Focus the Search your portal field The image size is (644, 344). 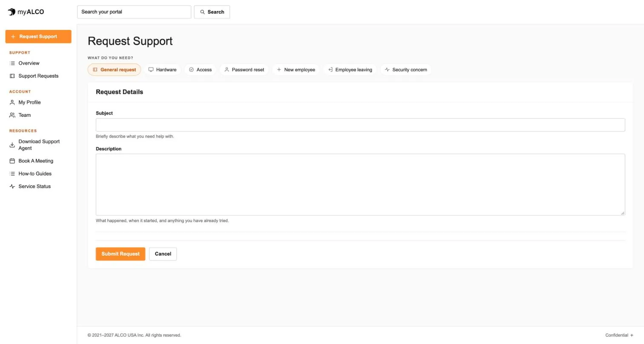(134, 12)
